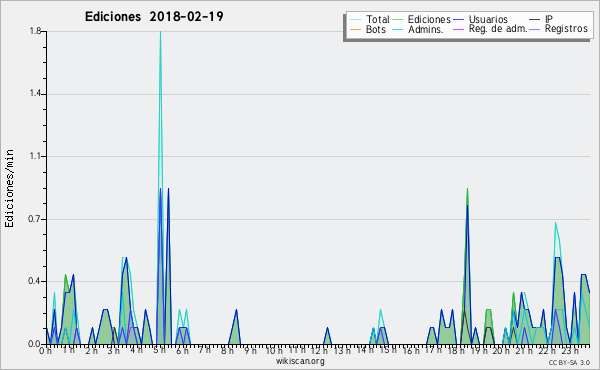600x370 pixels.
Task: Click the green Ediciones legend line swatch
Action: (x=398, y=20)
